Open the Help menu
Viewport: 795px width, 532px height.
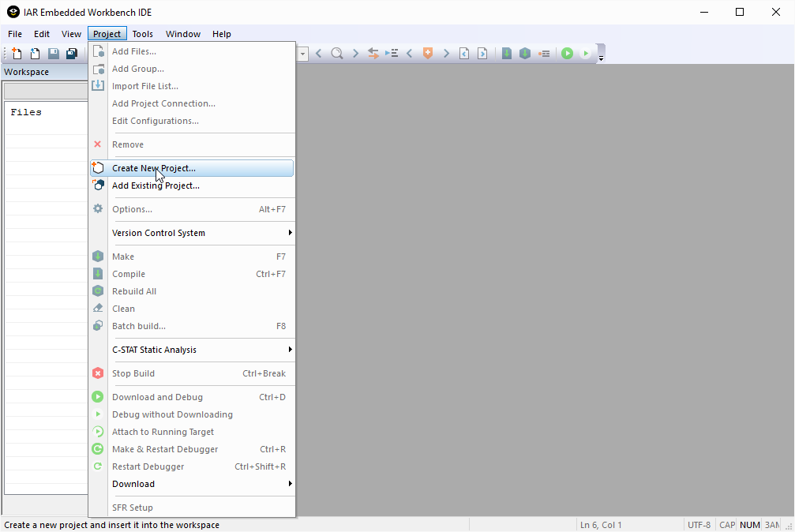(x=222, y=34)
